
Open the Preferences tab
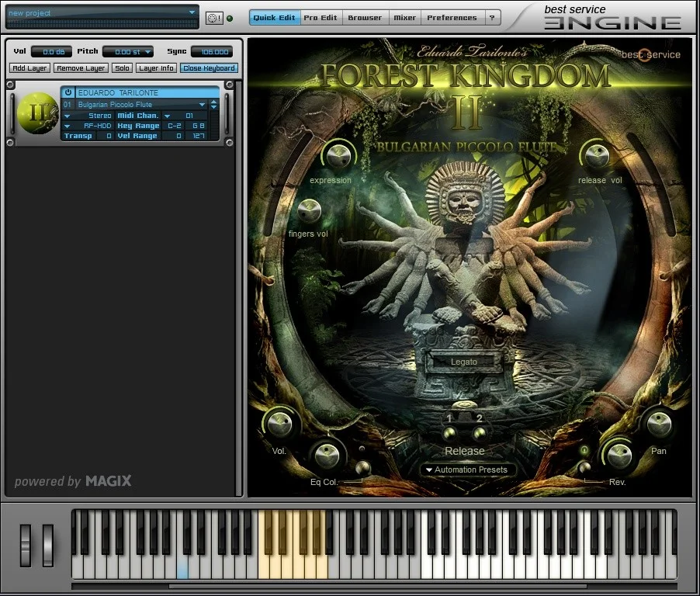point(452,18)
